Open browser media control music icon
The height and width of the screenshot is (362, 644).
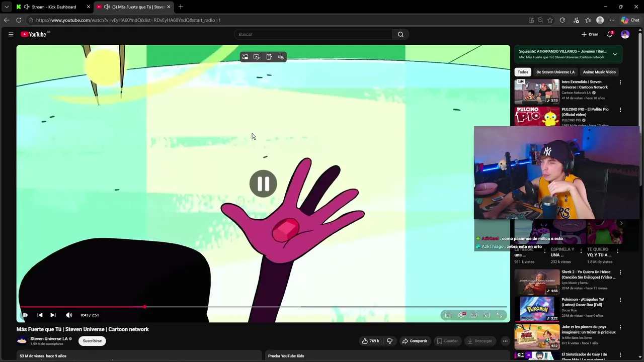pyautogui.click(x=576, y=20)
